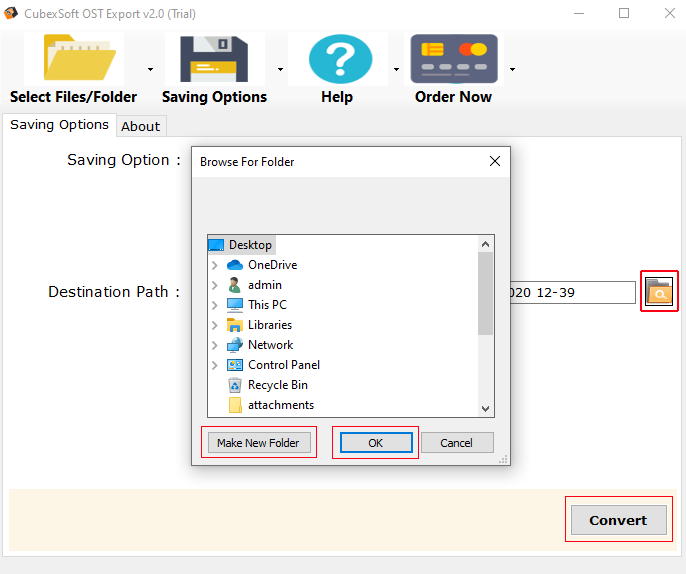Screen dimensions: 686x574
Task: Select the 'Libraries' label
Action: tap(270, 325)
